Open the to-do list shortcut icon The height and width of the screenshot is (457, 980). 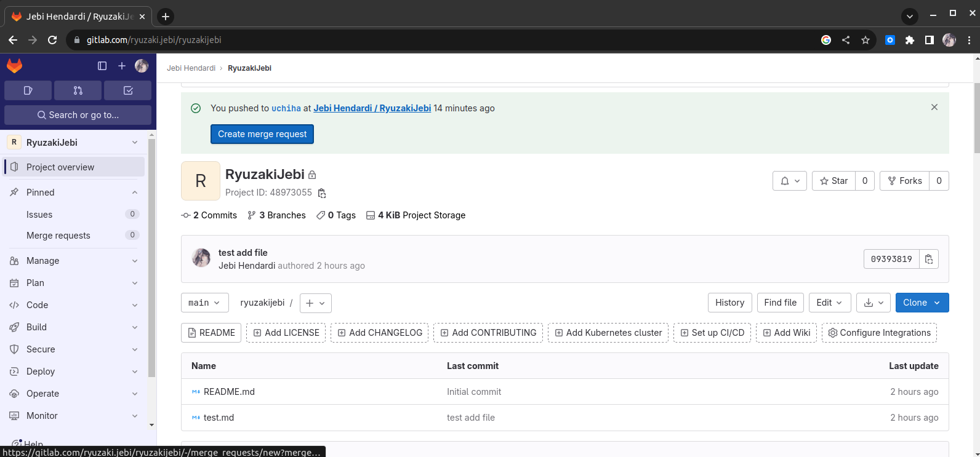click(x=128, y=90)
